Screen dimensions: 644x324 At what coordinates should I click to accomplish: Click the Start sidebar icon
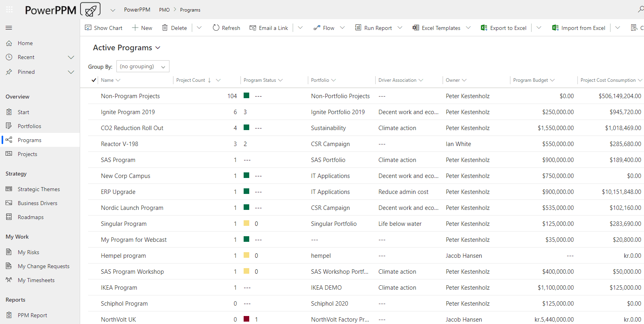pyautogui.click(x=9, y=112)
